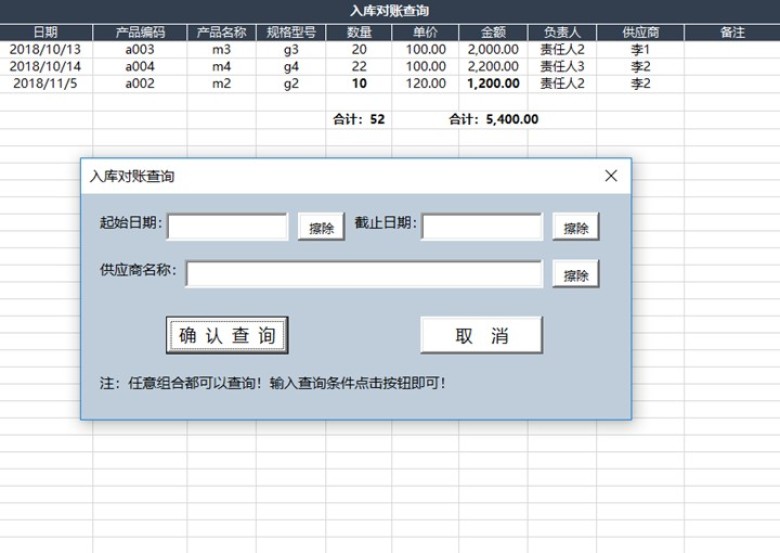
Task: Select the 单价 column header
Action: point(425,32)
